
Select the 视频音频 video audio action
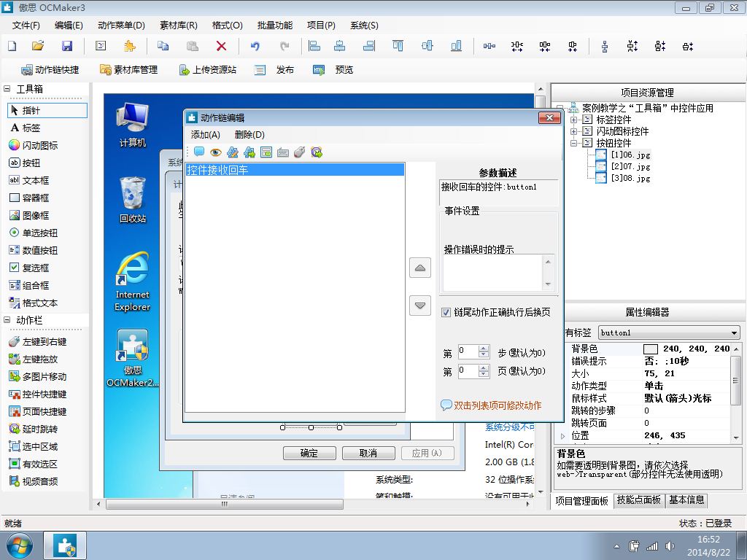pyautogui.click(x=34, y=481)
